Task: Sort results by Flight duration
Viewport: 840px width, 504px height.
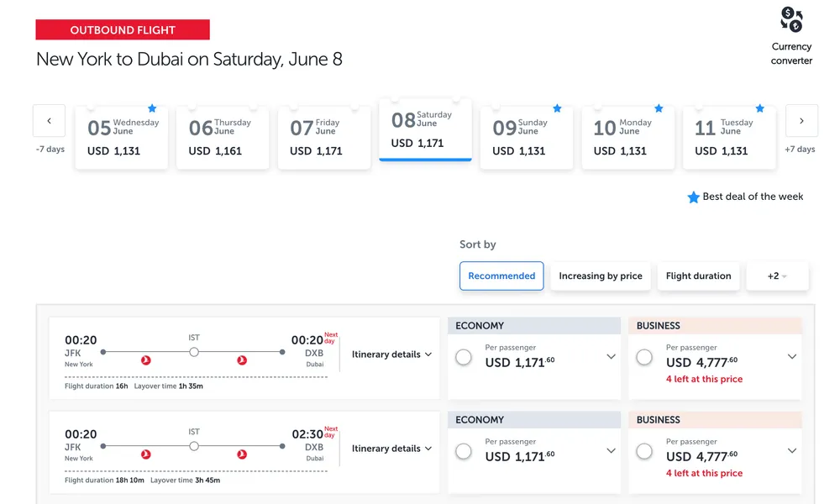Action: [x=698, y=276]
